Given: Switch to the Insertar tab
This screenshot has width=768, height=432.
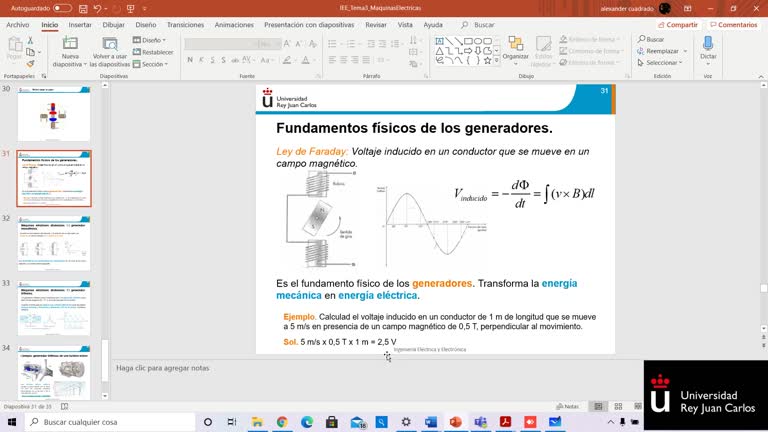Looking at the screenshot, I should tap(80, 24).
